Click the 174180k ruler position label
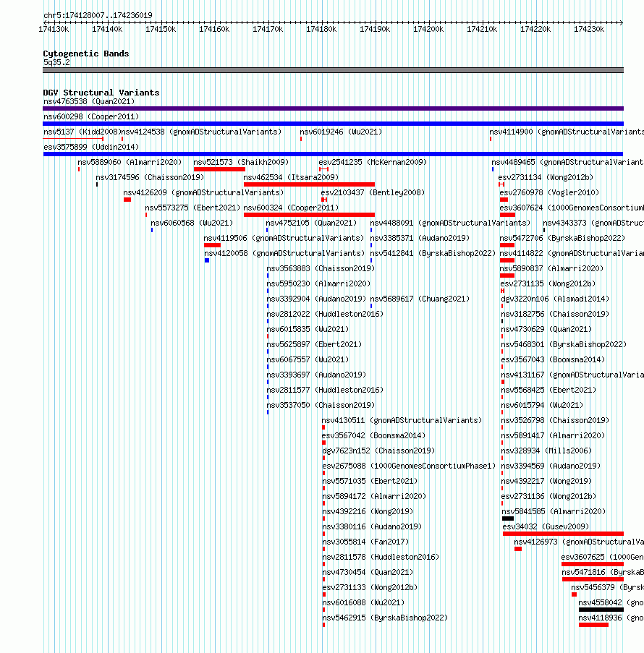The height and width of the screenshot is (653, 644). pos(321,30)
